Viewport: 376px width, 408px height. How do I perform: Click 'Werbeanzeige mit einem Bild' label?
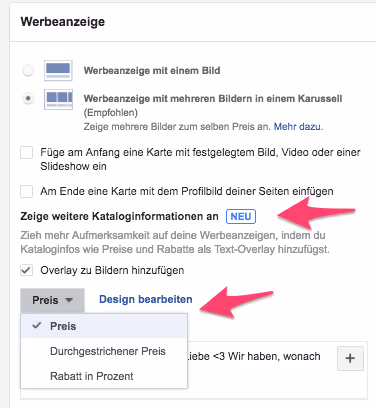pos(152,71)
